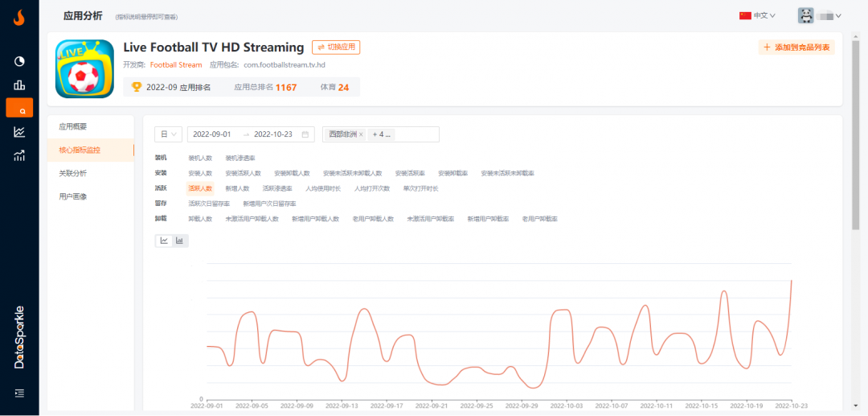Click the overall rank value 1167
868x416 pixels.
[286, 87]
